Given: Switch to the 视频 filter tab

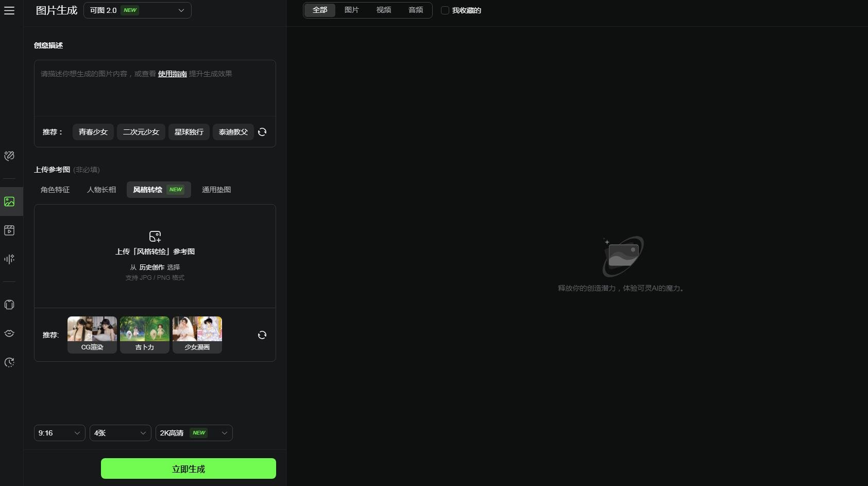Looking at the screenshot, I should click(384, 10).
